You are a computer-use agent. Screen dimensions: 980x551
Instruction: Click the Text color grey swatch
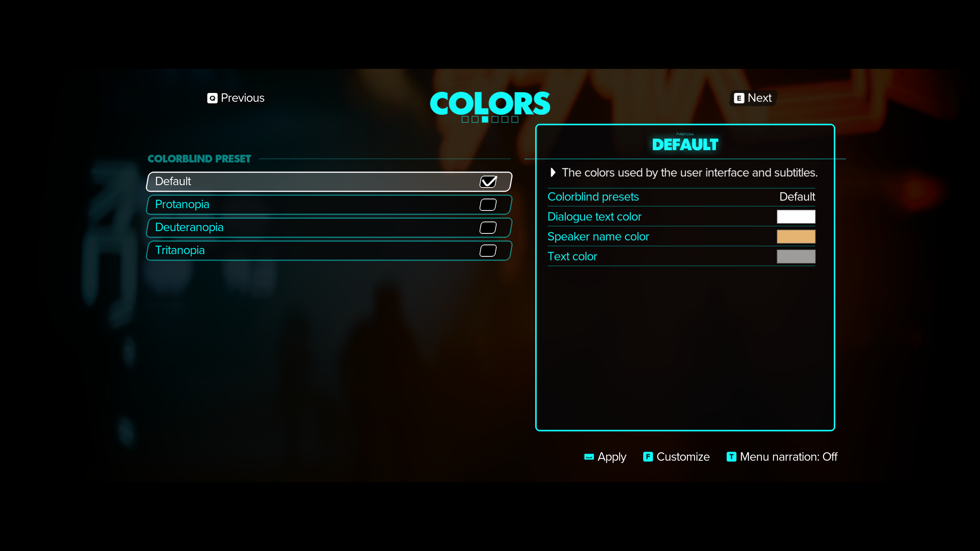point(796,256)
